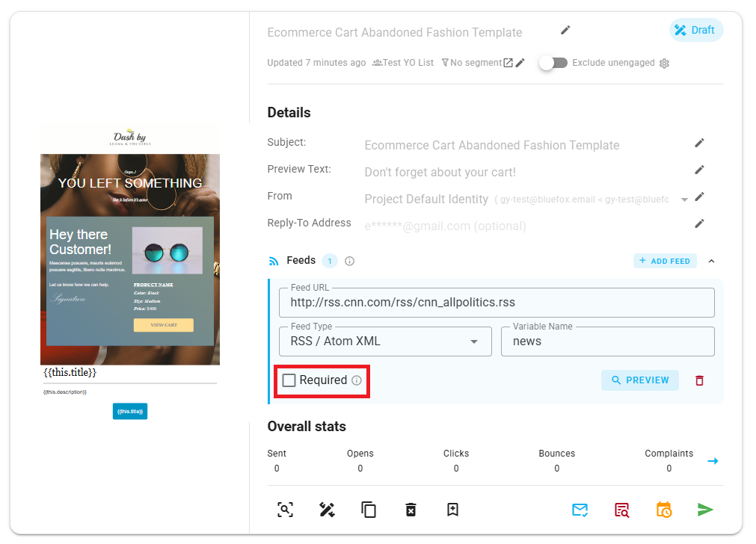Image resolution: width=756 pixels, height=544 pixels.
Task: Open From identity dropdown arrow
Action: pyautogui.click(x=684, y=200)
